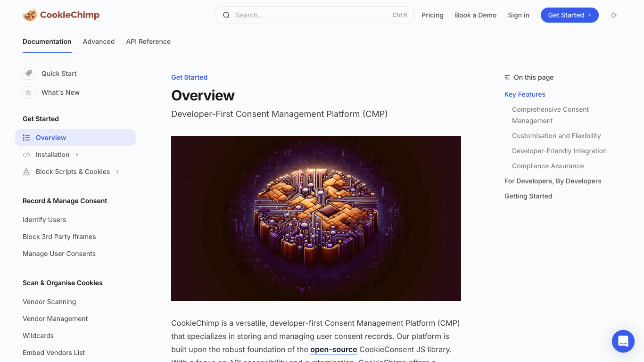
Task: Click the Book a Demo link
Action: pos(476,15)
